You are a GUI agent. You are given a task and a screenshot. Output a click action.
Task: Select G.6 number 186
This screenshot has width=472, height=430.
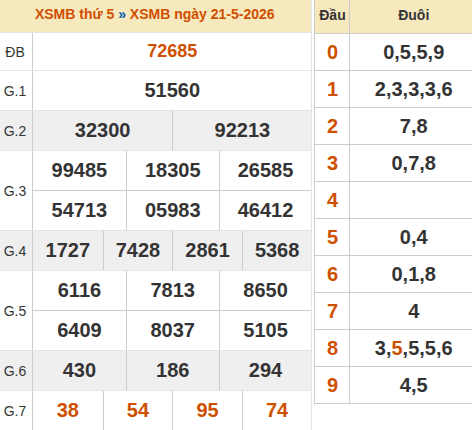point(173,370)
